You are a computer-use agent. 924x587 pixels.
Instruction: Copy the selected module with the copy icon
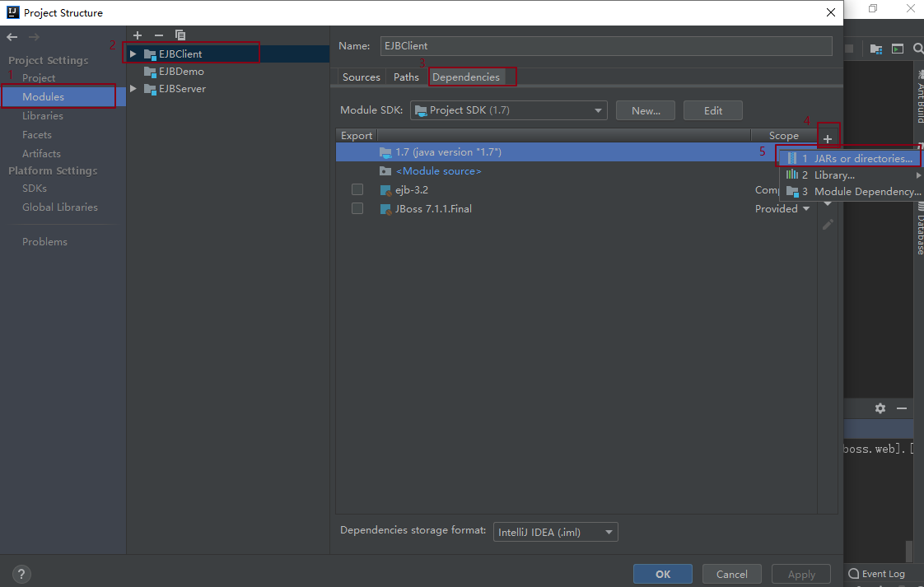(180, 35)
